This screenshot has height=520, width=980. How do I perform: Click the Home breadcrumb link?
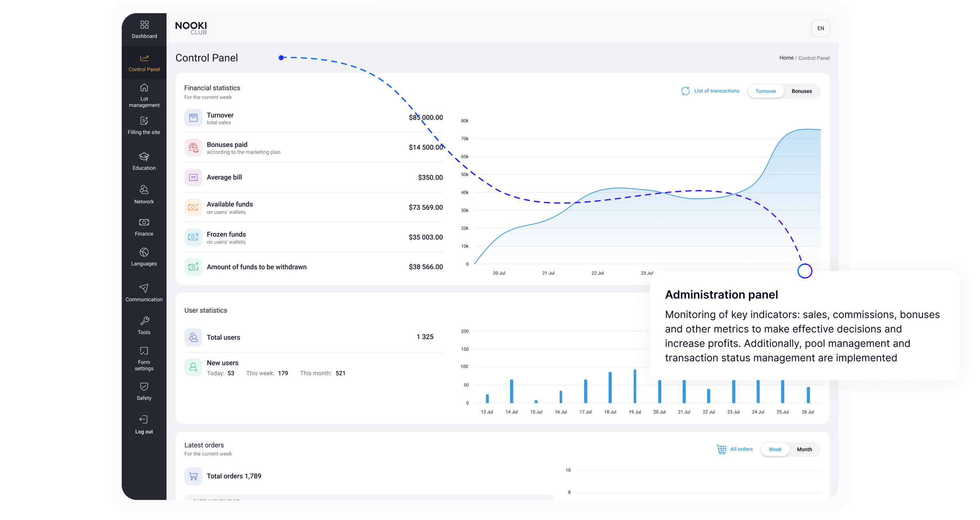786,58
